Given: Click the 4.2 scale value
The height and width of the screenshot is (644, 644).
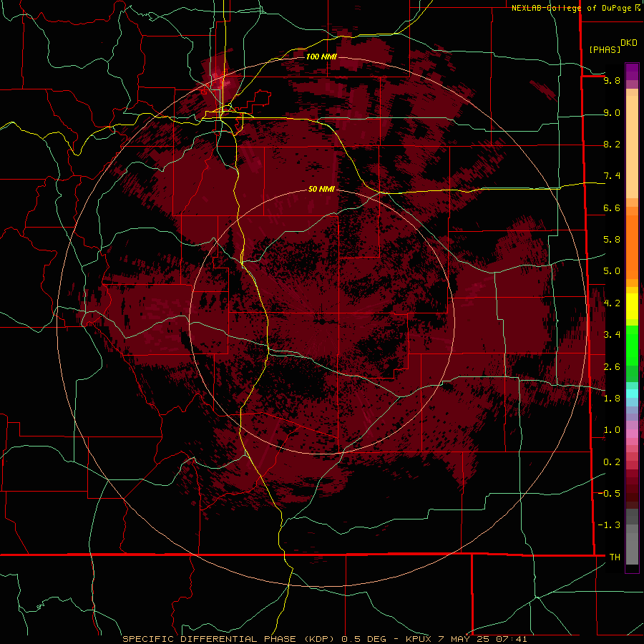Looking at the screenshot, I should pyautogui.click(x=612, y=303).
